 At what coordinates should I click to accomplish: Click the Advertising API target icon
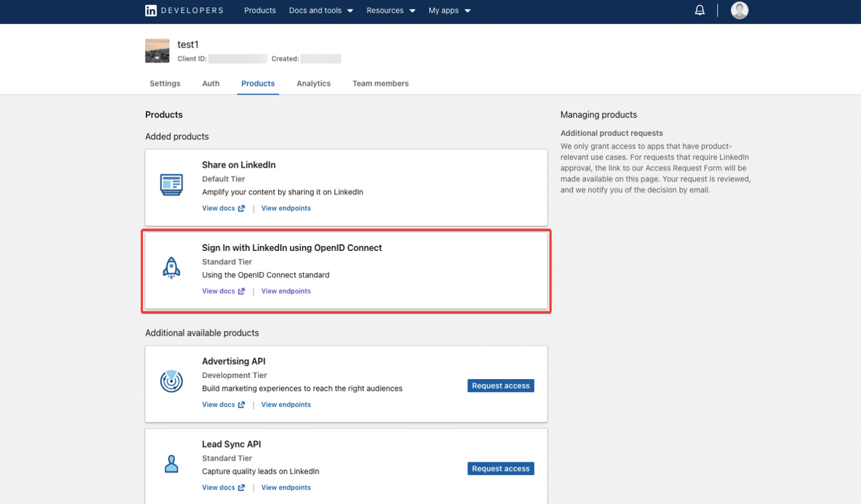tap(171, 381)
